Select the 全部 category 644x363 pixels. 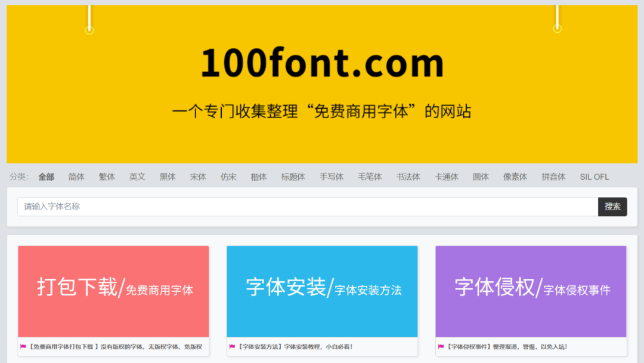[46, 177]
